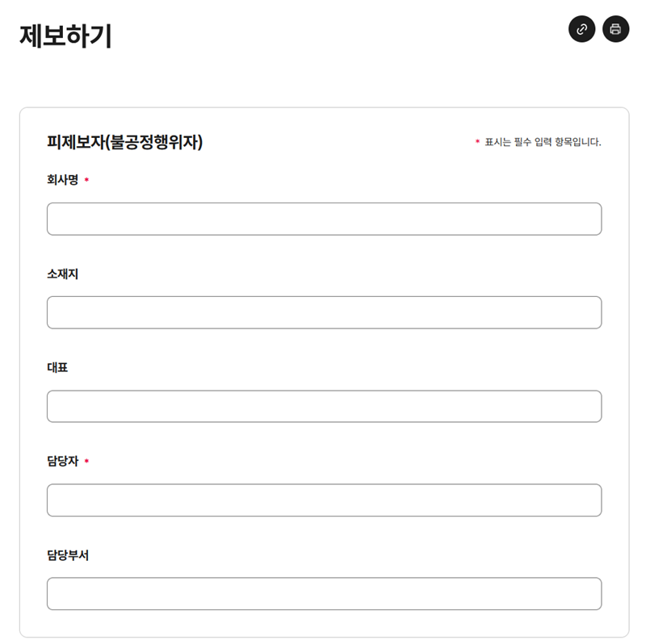Click the 대표 label text
646x644 pixels.
tap(57, 367)
